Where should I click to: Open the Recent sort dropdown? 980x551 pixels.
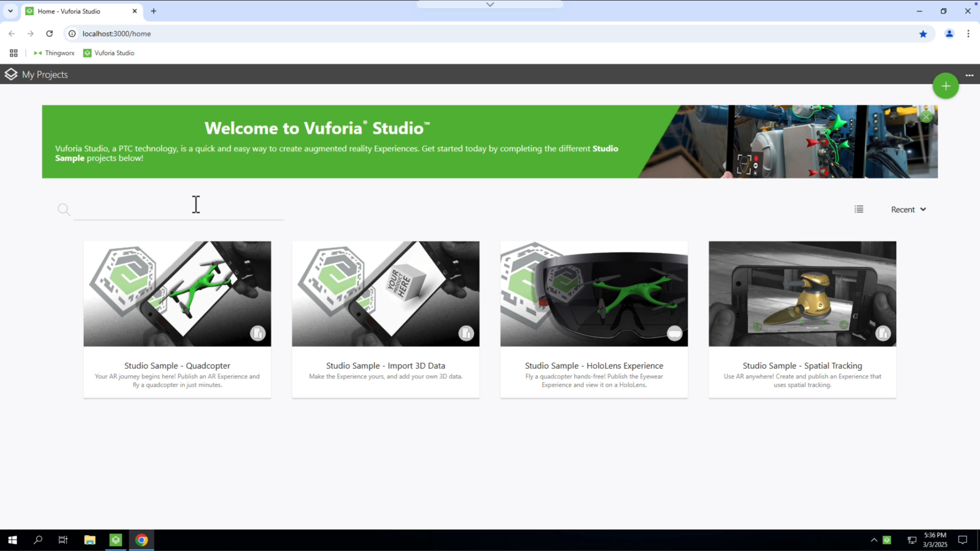pyautogui.click(x=909, y=210)
